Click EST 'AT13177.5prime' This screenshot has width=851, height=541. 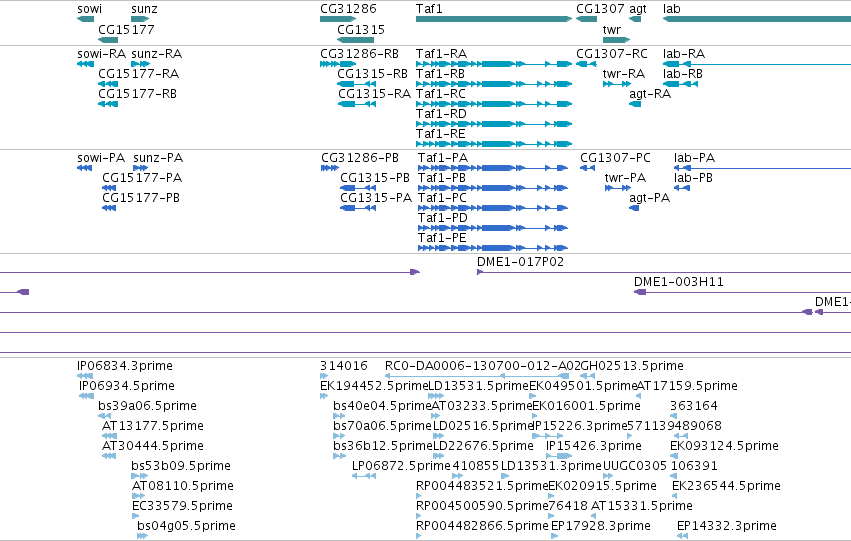click(x=153, y=426)
